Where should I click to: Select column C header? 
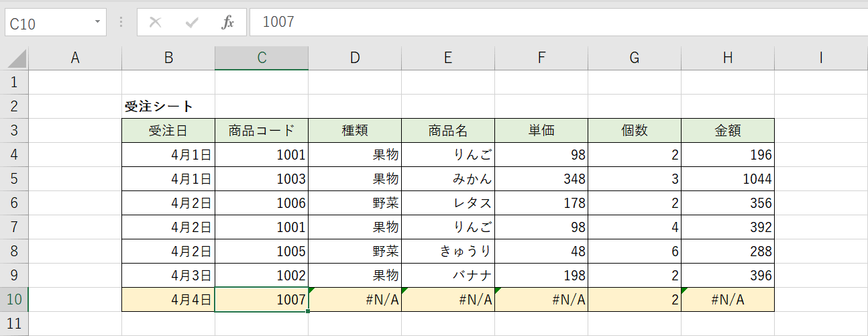[x=262, y=58]
